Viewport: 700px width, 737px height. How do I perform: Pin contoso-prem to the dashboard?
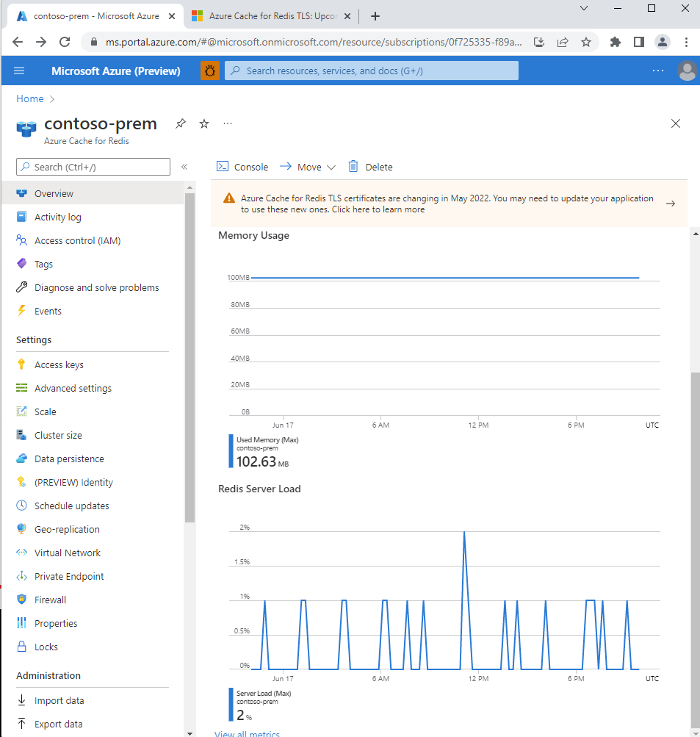[x=180, y=123]
